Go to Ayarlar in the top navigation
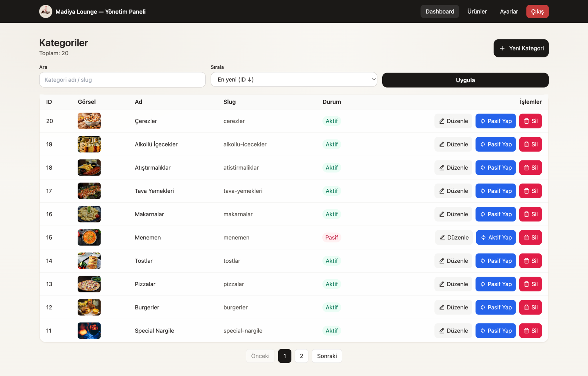Viewport: 588px width, 376px height. click(509, 11)
